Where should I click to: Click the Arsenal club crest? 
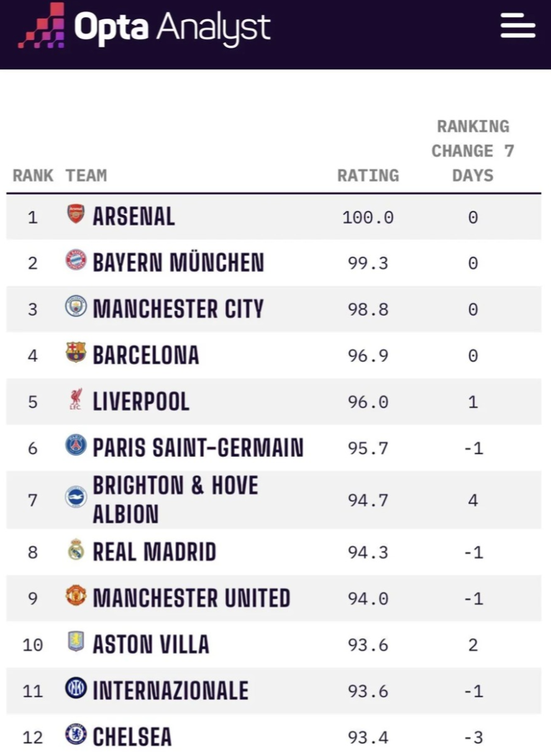click(x=76, y=214)
